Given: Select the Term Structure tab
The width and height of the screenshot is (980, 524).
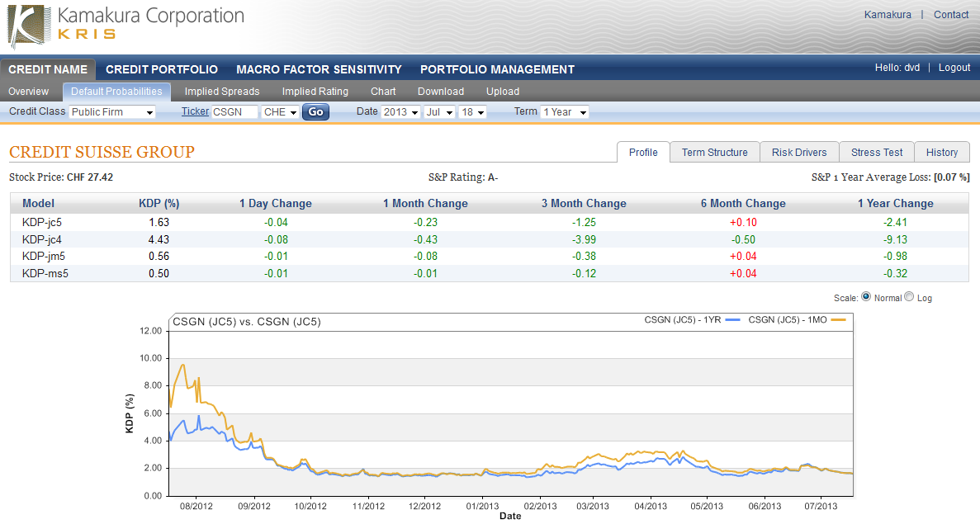Looking at the screenshot, I should click(714, 152).
